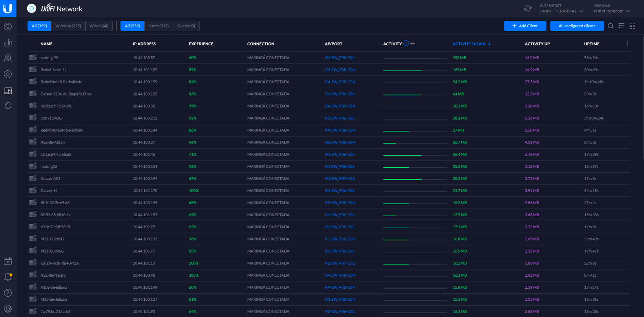Viewport: 644px width, 317px height.
Task: Select client 6e:01:e7:3c:24:98
Action: 56,106
